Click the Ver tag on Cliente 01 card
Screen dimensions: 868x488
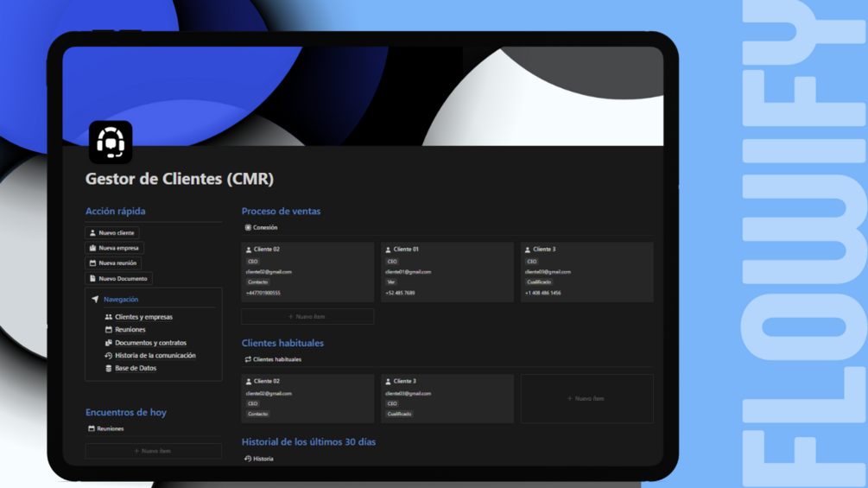[391, 282]
